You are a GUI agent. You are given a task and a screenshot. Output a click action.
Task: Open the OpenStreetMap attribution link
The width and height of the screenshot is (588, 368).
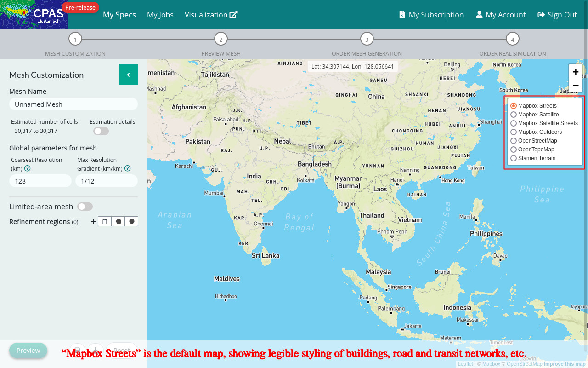525,364
